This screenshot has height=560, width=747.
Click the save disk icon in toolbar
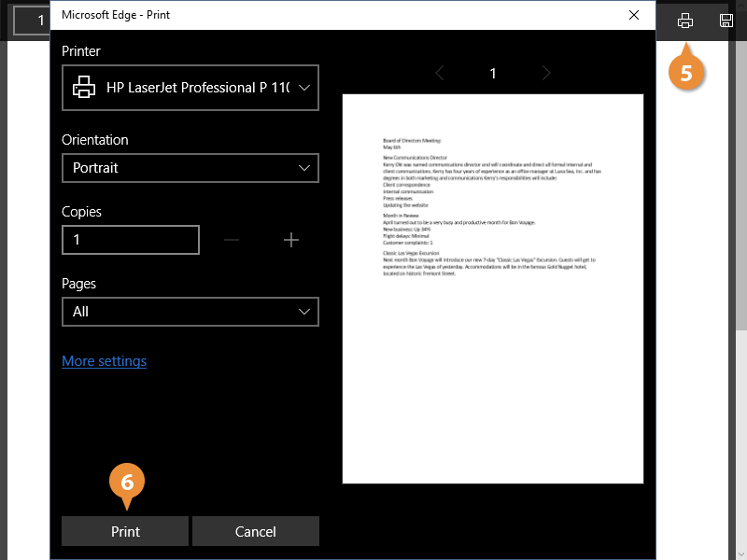tap(726, 21)
